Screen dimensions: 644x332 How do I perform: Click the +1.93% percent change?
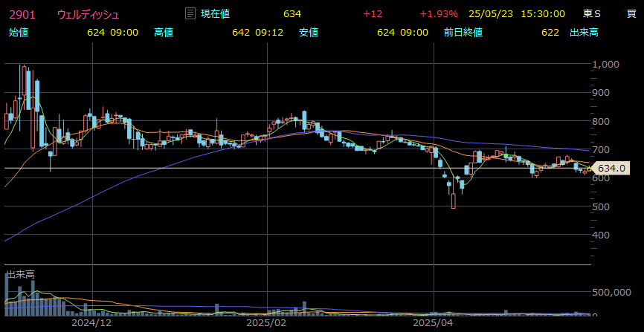[x=438, y=14]
